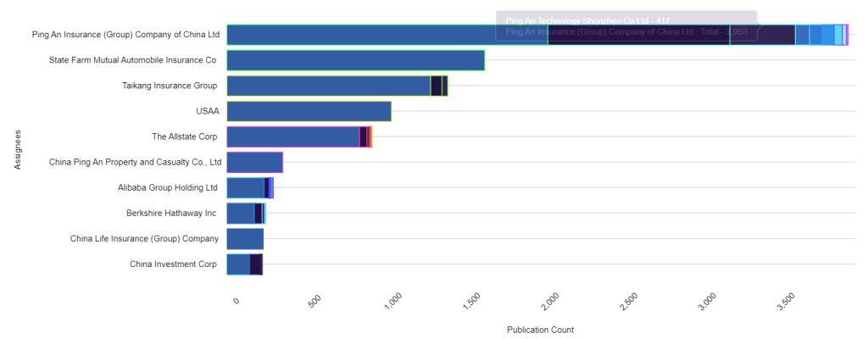Screen dimensions: 868x339
Task: Select the Assignees vertical axis title
Action: point(17,149)
